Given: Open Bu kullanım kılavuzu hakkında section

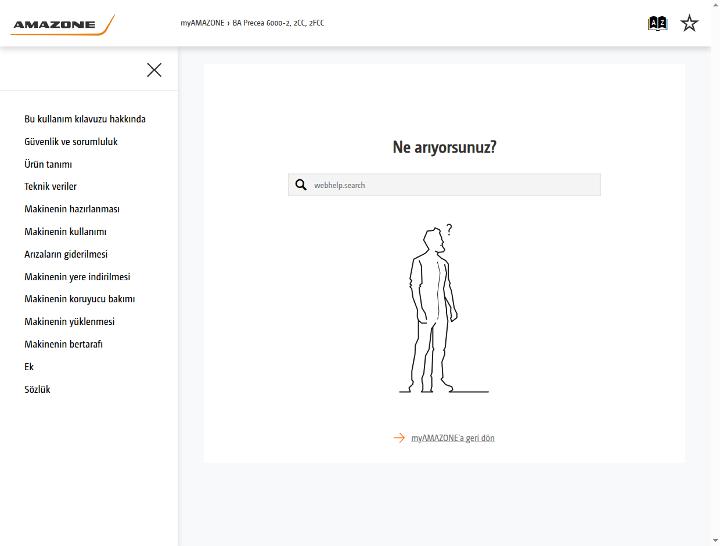Looking at the screenshot, I should (x=85, y=119).
